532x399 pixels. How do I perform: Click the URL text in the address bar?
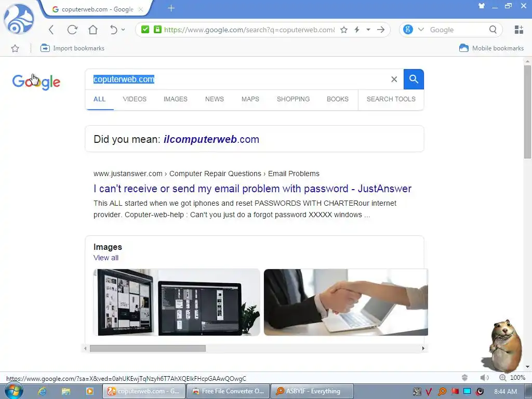coord(249,30)
